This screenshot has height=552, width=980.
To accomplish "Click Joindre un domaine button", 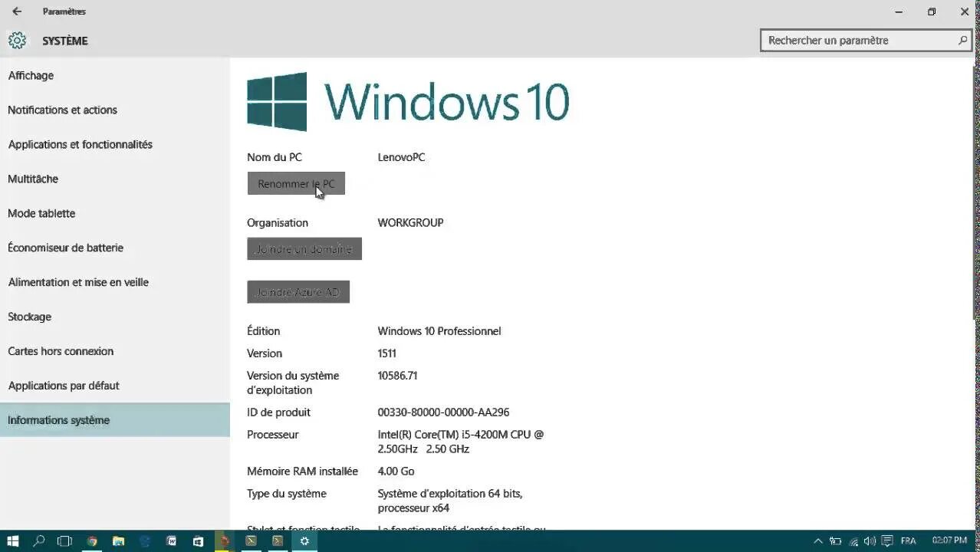I will (304, 248).
